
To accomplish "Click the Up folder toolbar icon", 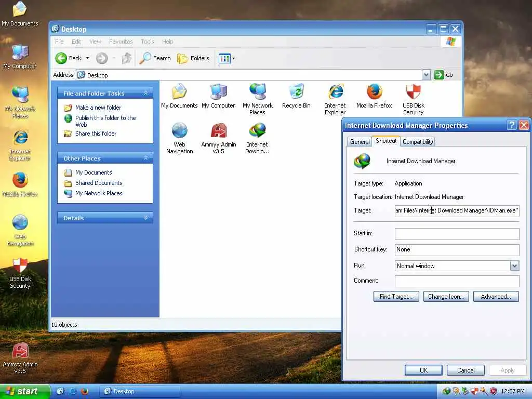I will pyautogui.click(x=127, y=58).
